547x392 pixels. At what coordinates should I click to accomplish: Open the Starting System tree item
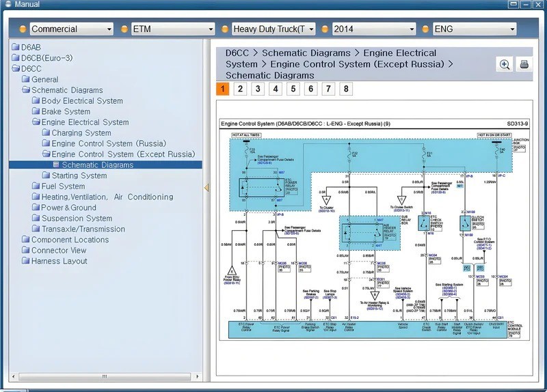[x=79, y=176]
